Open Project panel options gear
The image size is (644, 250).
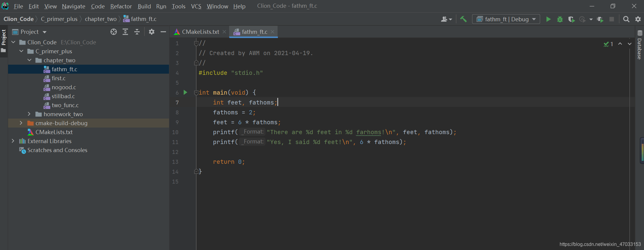152,32
